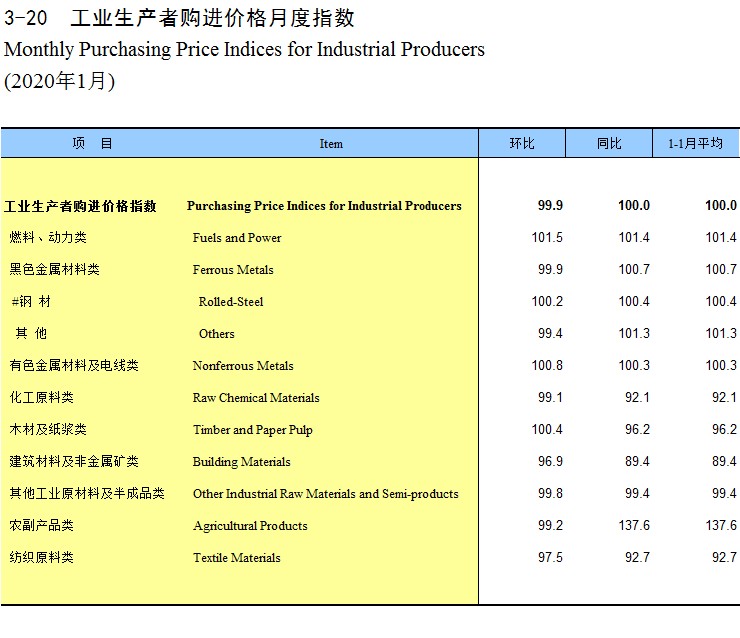740x638 pixels.
Task: Click the #钢 材 cell
Action: coord(31,302)
